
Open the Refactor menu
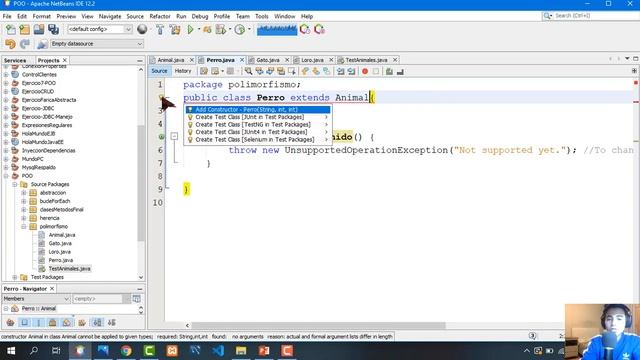[160, 16]
